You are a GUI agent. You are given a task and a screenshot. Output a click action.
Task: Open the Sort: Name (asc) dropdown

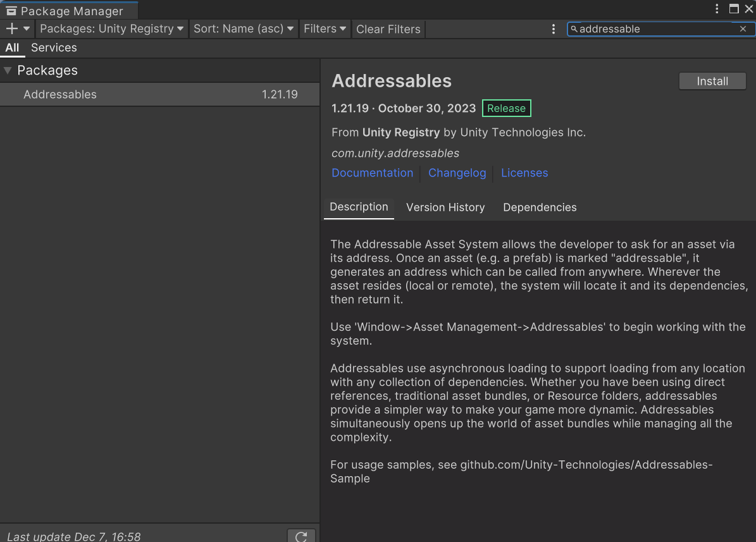tap(244, 29)
